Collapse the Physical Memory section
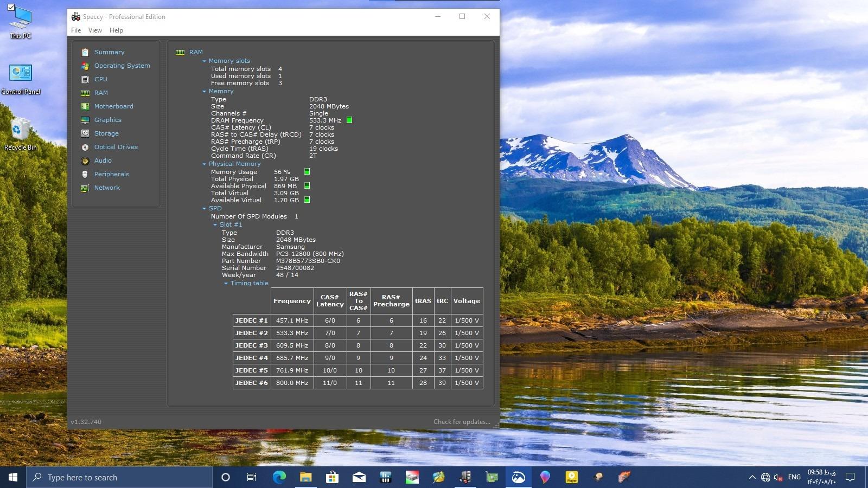This screenshot has height=488, width=868. click(x=205, y=164)
